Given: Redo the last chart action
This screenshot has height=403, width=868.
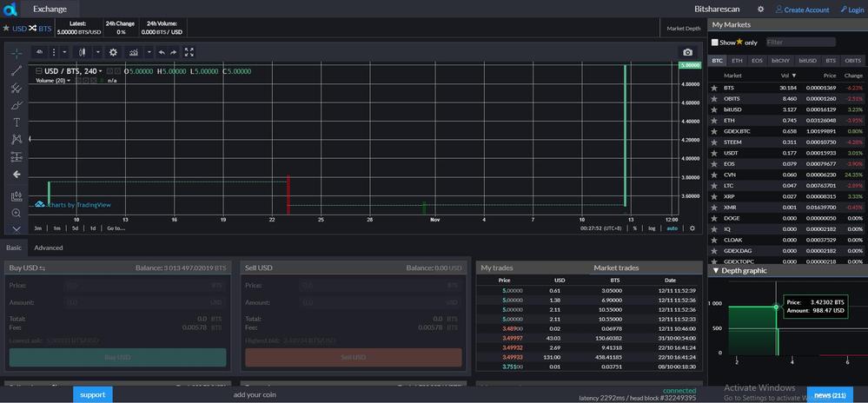Looking at the screenshot, I should pos(173,52).
